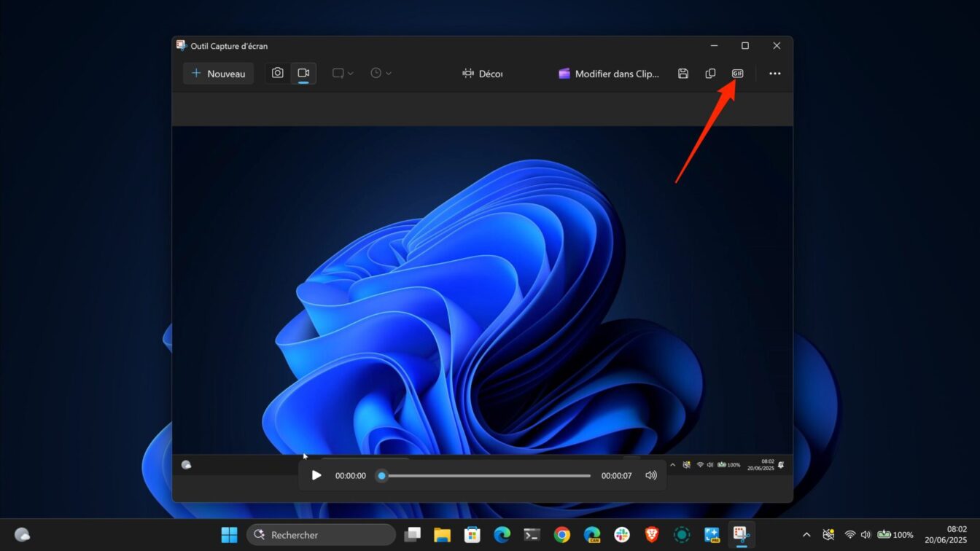Select the video recording mode icon
The image size is (980, 551).
[303, 73]
